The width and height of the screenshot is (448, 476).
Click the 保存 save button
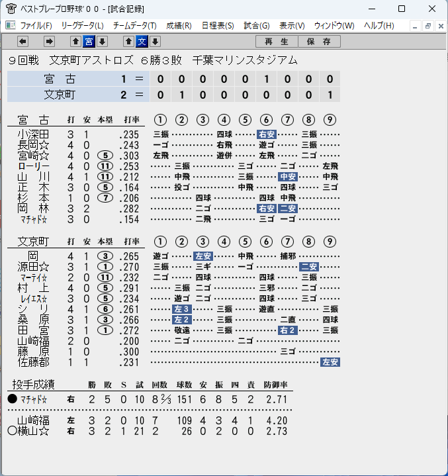319,41
